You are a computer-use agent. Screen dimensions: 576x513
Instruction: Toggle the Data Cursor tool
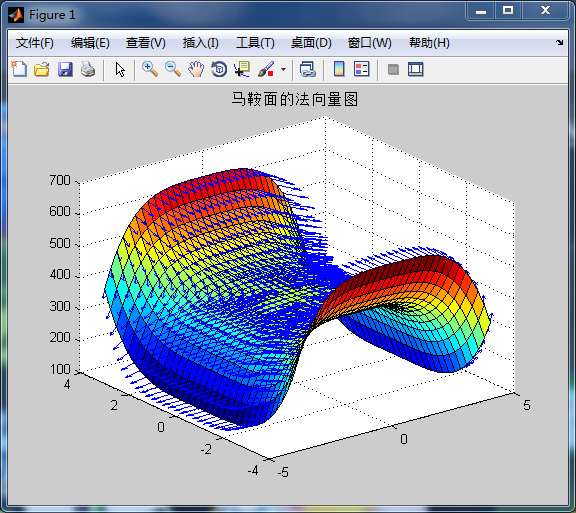[242, 69]
